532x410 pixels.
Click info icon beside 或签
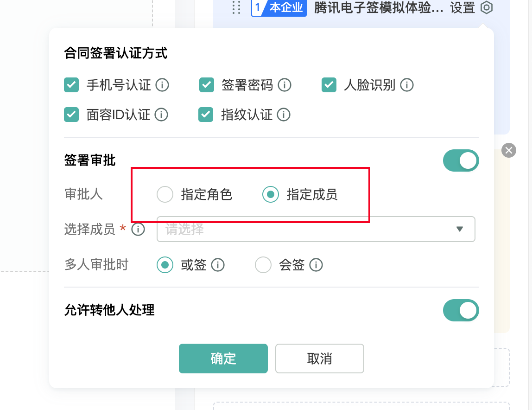click(x=218, y=265)
